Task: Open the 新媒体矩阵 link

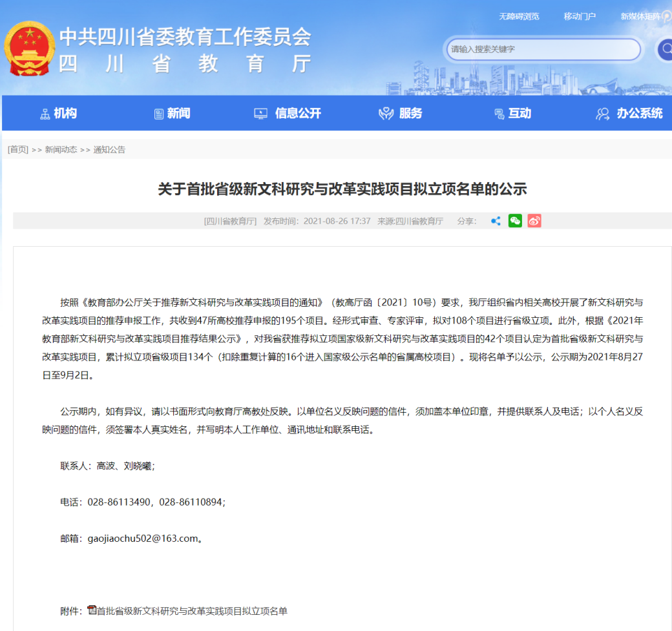Action: [641, 16]
